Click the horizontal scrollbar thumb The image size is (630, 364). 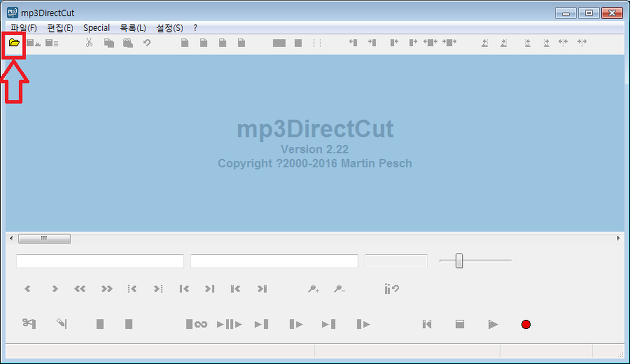pos(44,239)
